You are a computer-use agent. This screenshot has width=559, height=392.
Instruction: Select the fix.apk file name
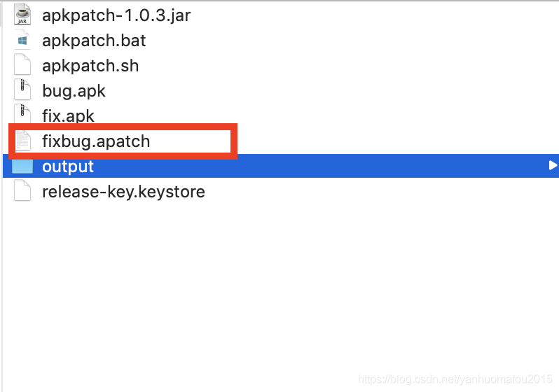click(x=68, y=116)
